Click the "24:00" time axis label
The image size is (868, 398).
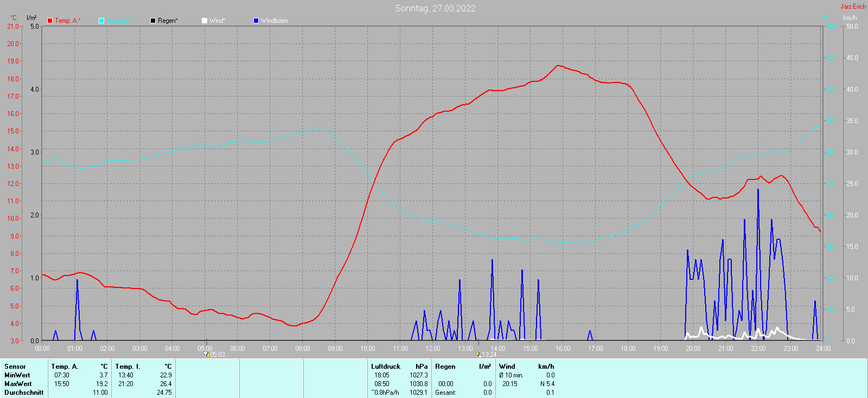pos(824,349)
